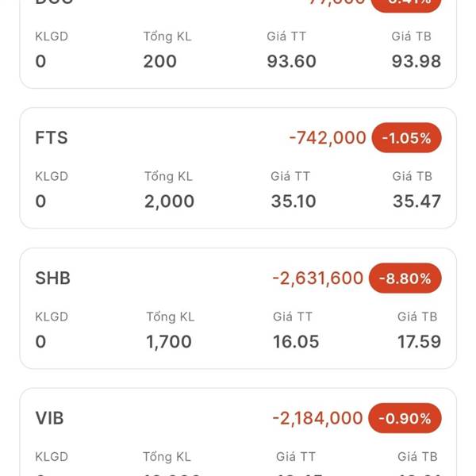Click the -742,000 loss value for FTS

tap(328, 138)
